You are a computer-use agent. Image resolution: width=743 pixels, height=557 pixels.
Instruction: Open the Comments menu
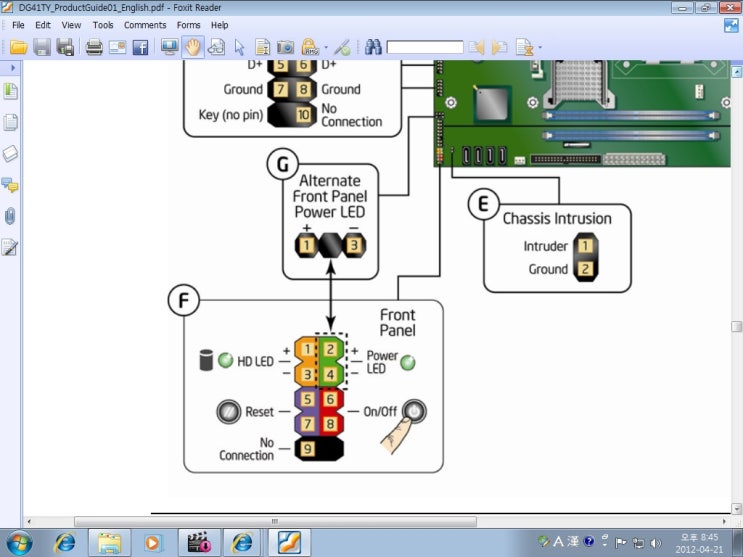click(145, 25)
